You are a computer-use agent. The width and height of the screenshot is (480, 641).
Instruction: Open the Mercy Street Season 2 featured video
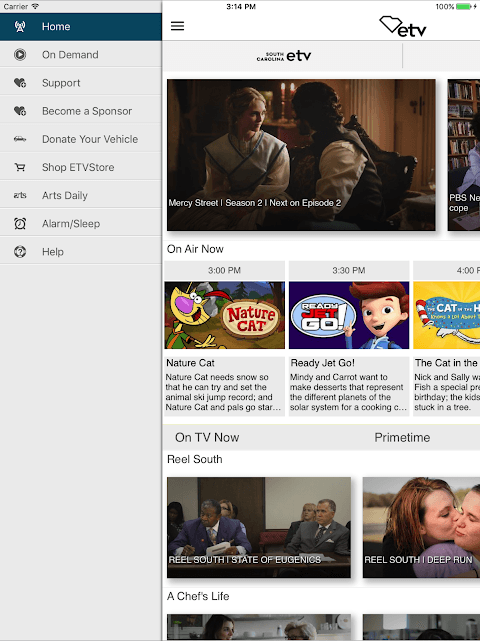click(301, 155)
